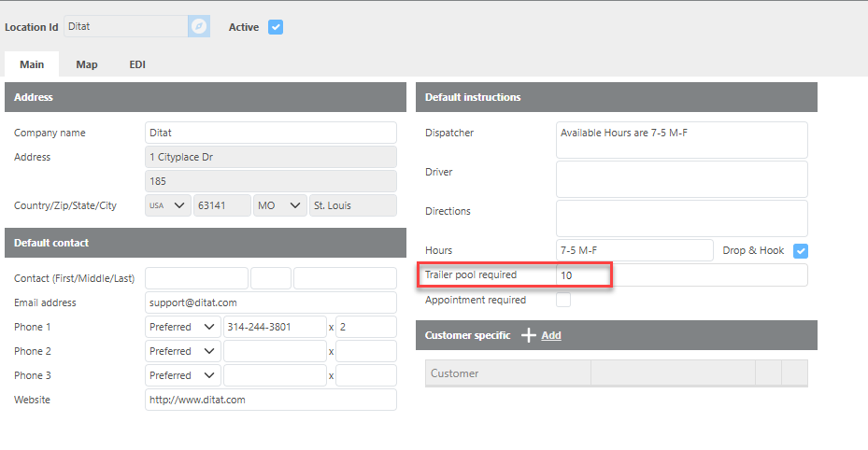Open the Country USA dropdown
Image resolution: width=868 pixels, height=450 pixels.
168,205
